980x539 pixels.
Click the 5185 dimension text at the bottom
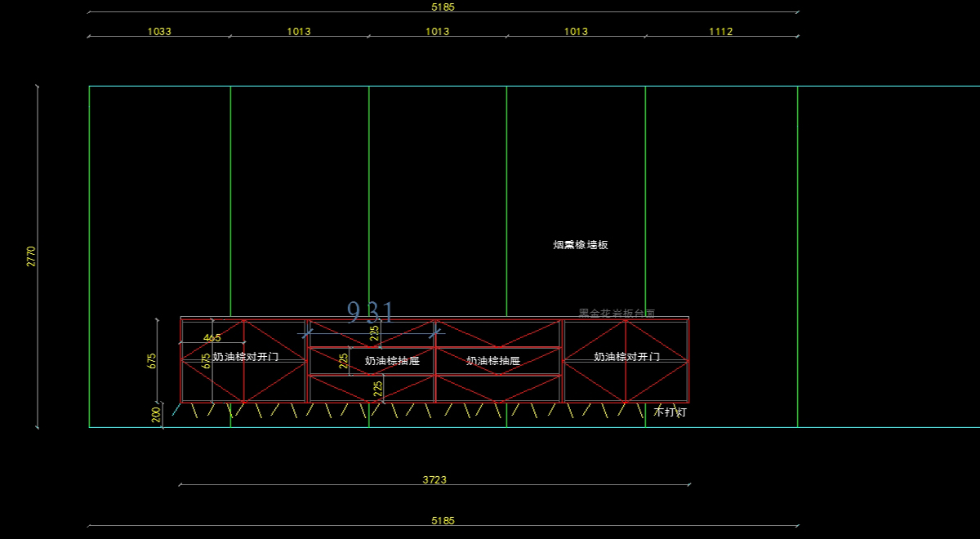[x=443, y=521]
